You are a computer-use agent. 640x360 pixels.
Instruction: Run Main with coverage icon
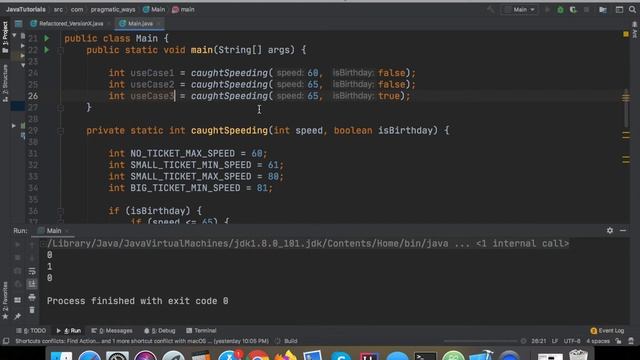[x=573, y=10]
